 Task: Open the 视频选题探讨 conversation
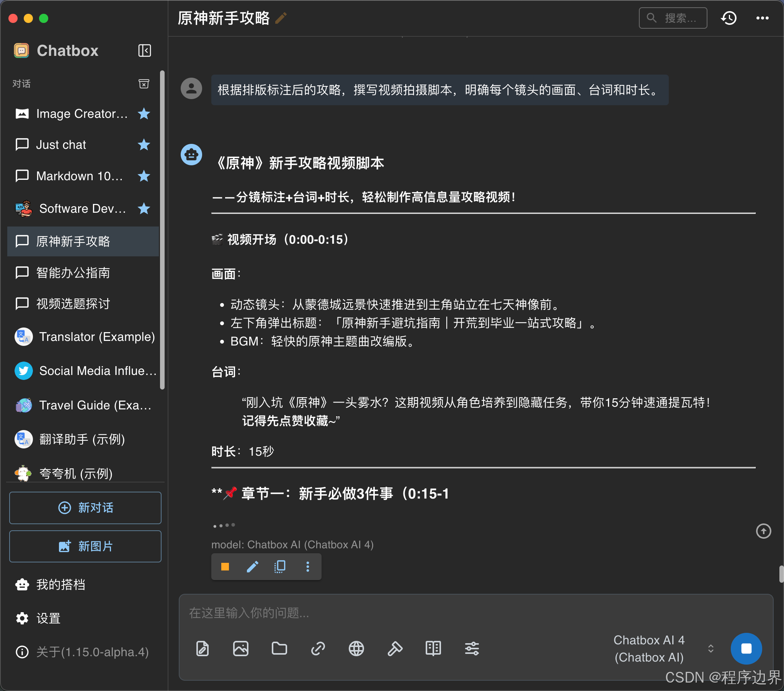[83, 304]
